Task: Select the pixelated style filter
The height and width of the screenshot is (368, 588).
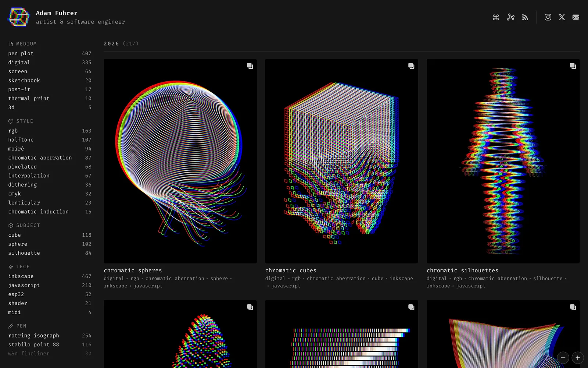Action: coord(50,167)
